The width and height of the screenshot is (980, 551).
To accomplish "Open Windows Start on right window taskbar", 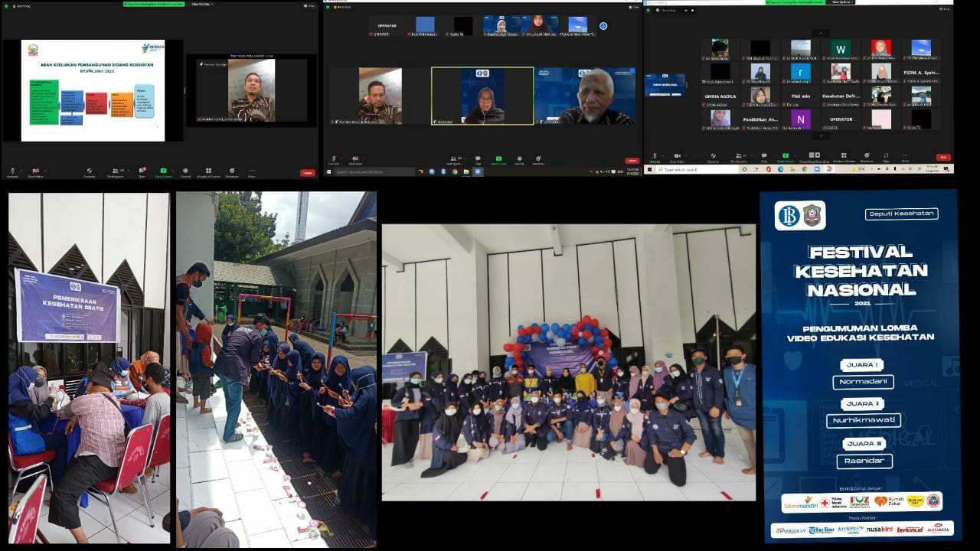I will coord(649,169).
